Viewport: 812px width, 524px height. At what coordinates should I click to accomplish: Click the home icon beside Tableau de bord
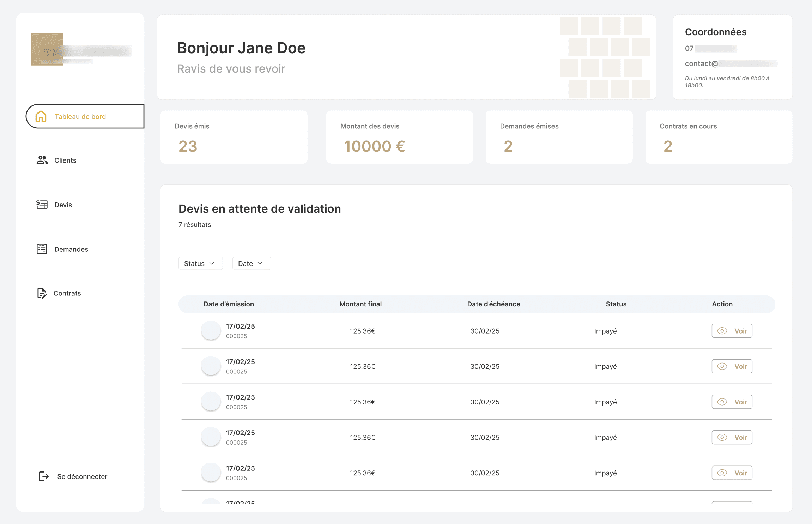click(41, 116)
